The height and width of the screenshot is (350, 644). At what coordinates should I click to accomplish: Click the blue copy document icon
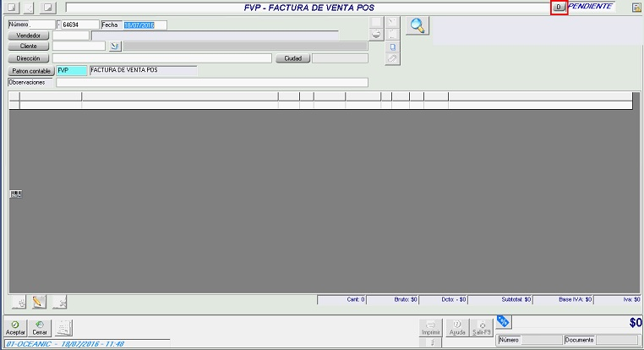pos(392,47)
